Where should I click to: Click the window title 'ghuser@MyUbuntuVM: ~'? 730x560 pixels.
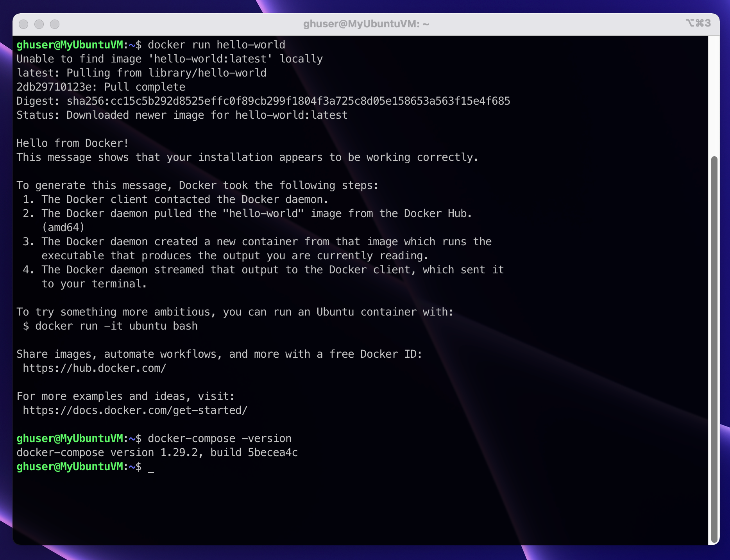366,24
